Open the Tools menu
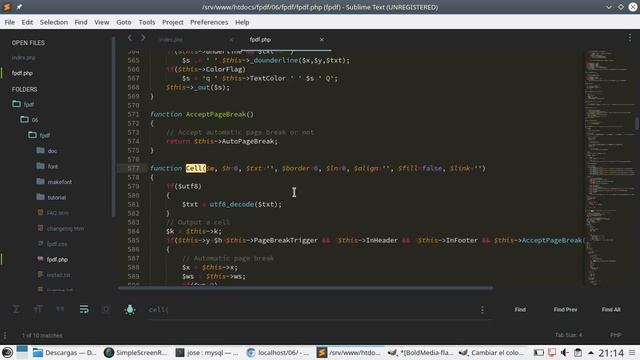 pos(147,22)
